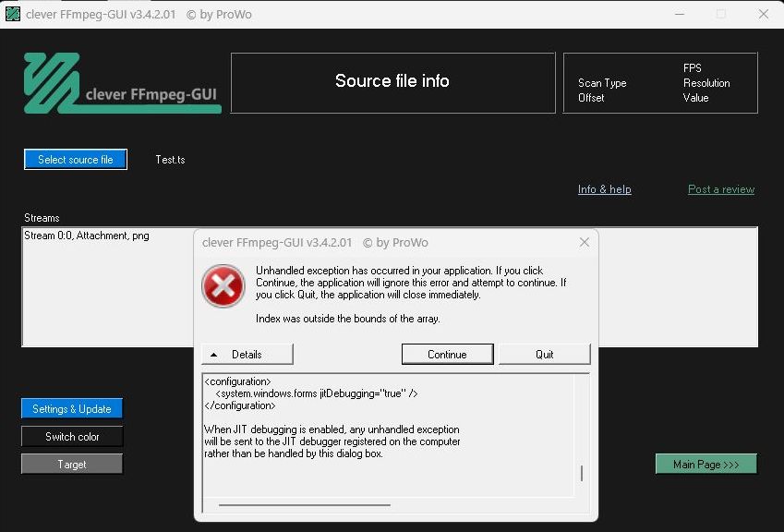Click the app icon in title bar

coord(13,14)
